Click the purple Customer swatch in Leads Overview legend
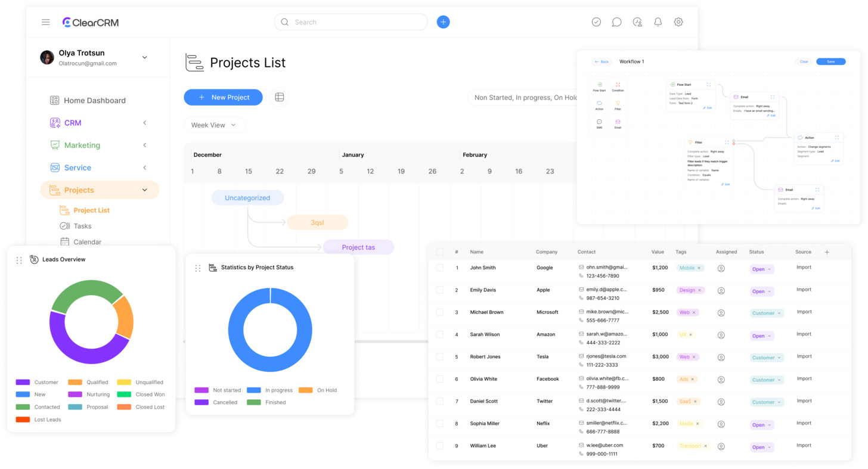 24,382
